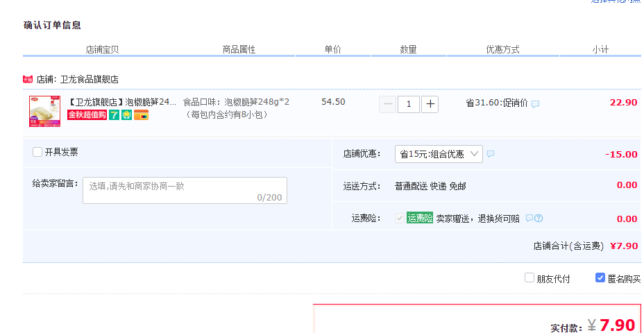This screenshot has width=644, height=333.
Task: Click the green shield guarantee icon
Action: pyautogui.click(x=126, y=115)
